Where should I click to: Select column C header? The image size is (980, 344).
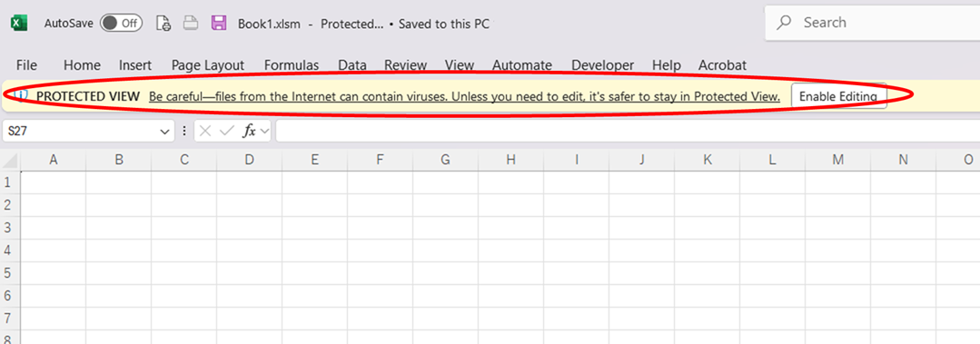pos(184,160)
